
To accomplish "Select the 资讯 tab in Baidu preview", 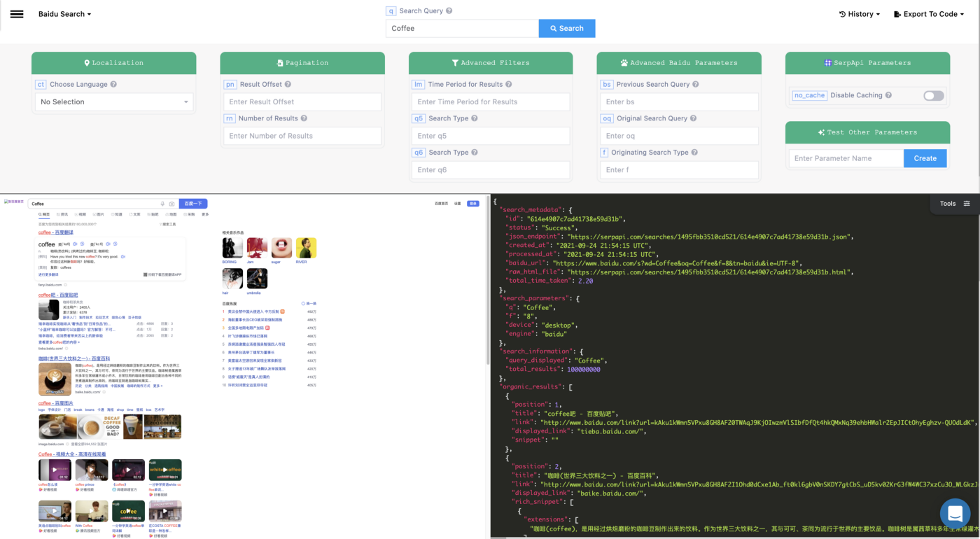I will pyautogui.click(x=62, y=215).
